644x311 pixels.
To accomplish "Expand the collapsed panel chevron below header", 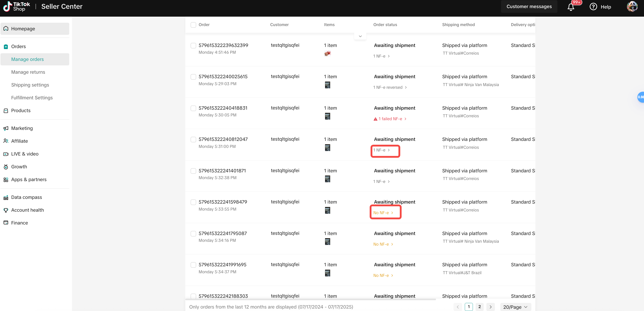I will click(x=360, y=36).
